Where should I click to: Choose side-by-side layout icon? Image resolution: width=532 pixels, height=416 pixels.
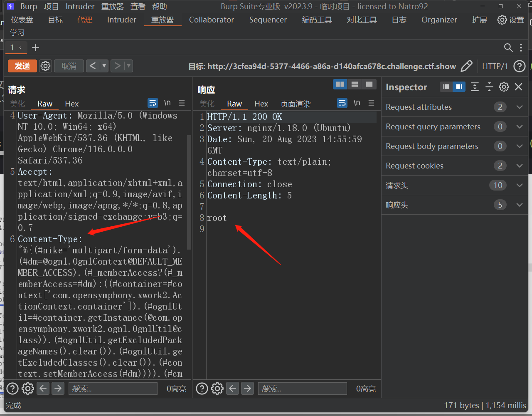pos(340,84)
